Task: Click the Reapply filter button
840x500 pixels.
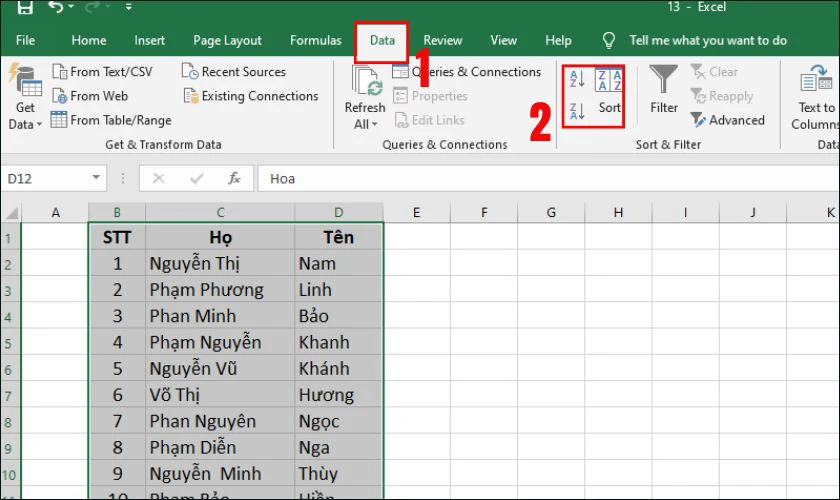Action: point(722,96)
